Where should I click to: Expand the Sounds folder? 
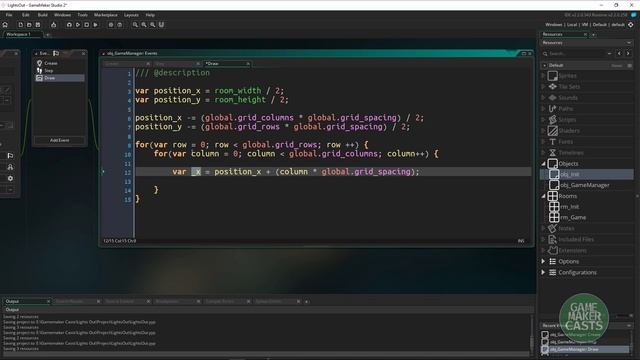point(543,98)
